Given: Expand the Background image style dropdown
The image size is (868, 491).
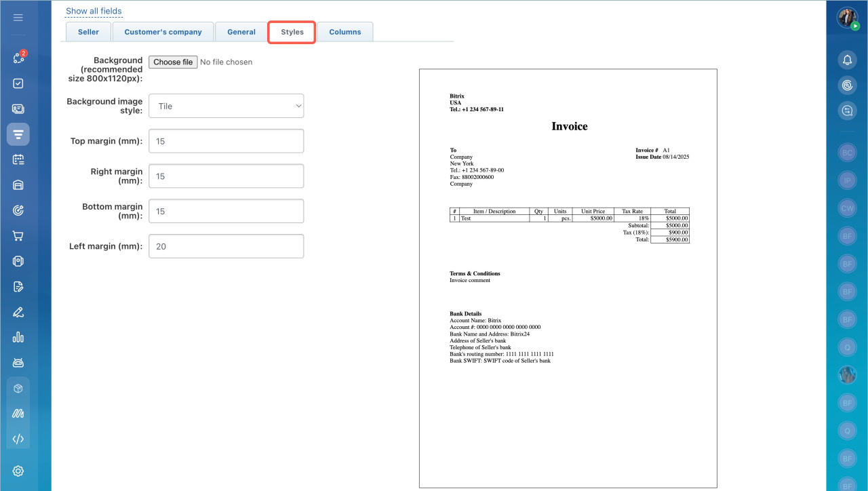Looking at the screenshot, I should coord(226,106).
